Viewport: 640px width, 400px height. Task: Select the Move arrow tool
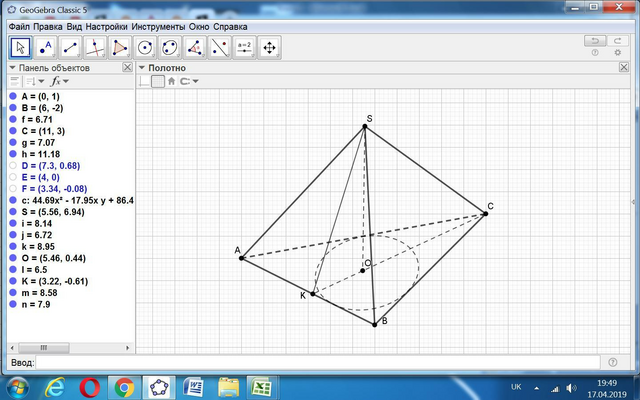click(20, 47)
